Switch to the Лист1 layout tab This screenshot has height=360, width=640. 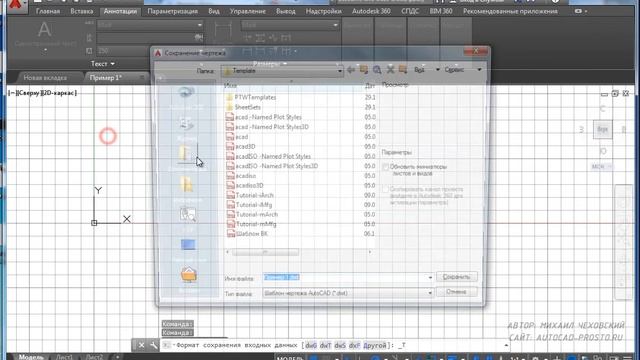click(64, 357)
